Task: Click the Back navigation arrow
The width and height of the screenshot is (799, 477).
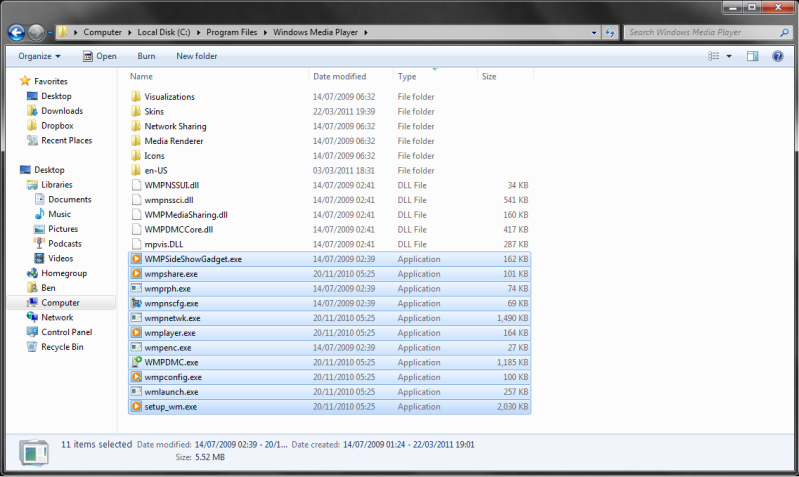Action: (16, 33)
